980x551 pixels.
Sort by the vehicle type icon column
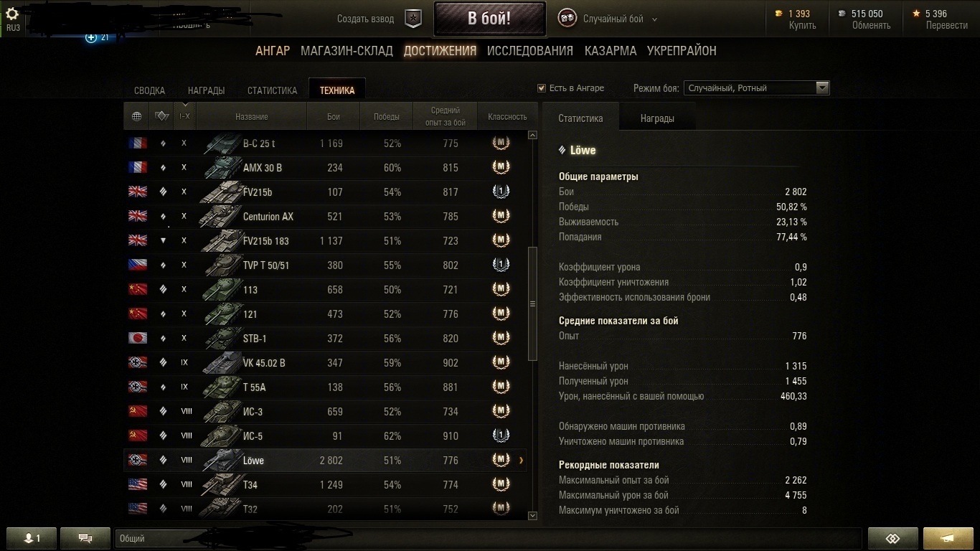[x=161, y=116]
